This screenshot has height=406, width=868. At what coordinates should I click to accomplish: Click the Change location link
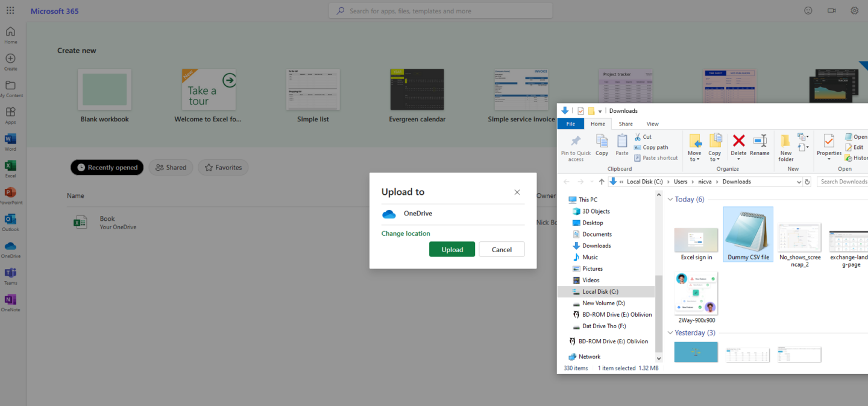pyautogui.click(x=406, y=233)
